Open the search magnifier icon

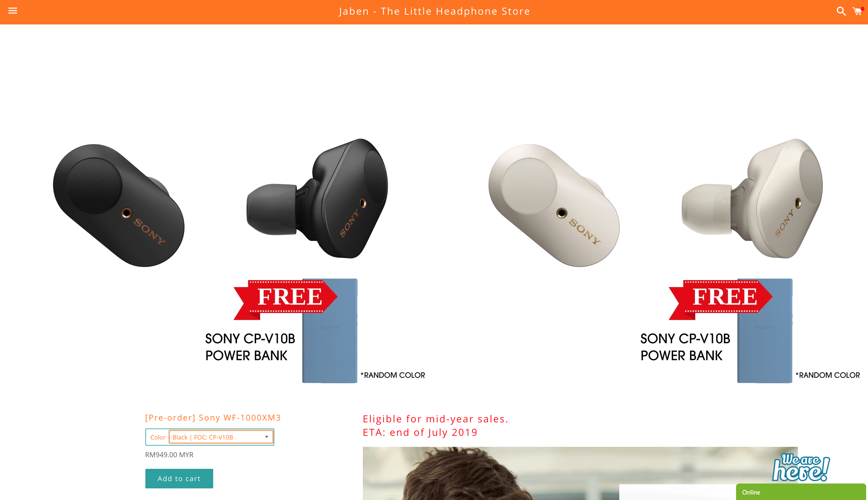(x=841, y=11)
